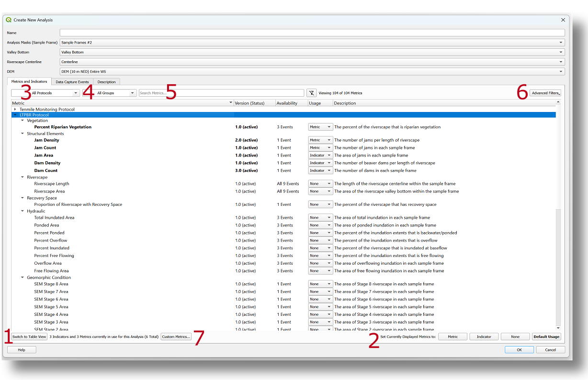Set displayed metrics to Metric
The width and height of the screenshot is (588, 380).
tap(452, 337)
